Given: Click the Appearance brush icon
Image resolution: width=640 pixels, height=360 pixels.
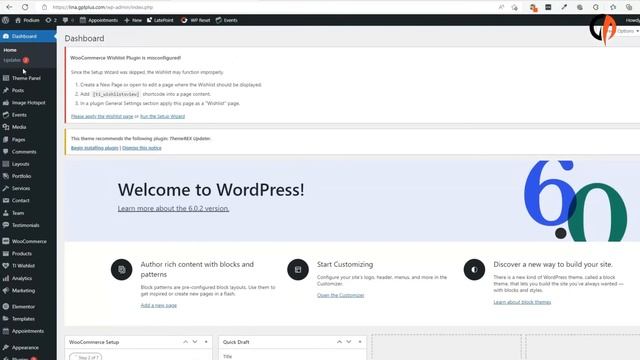Looking at the screenshot, I should tap(6, 347).
